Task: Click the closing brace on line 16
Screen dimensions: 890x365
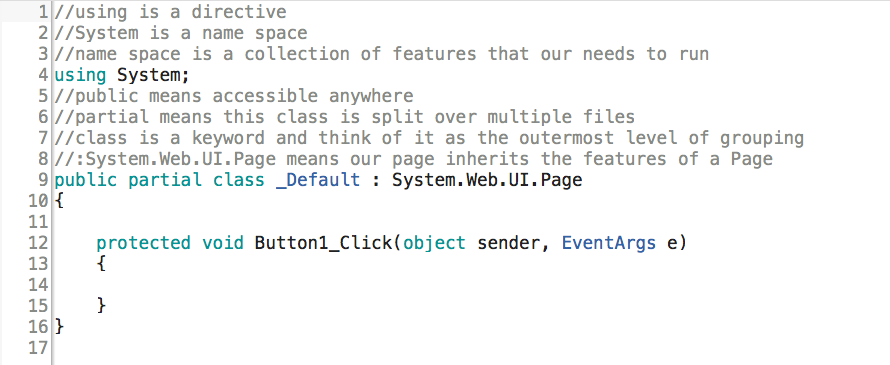Action: [x=59, y=327]
